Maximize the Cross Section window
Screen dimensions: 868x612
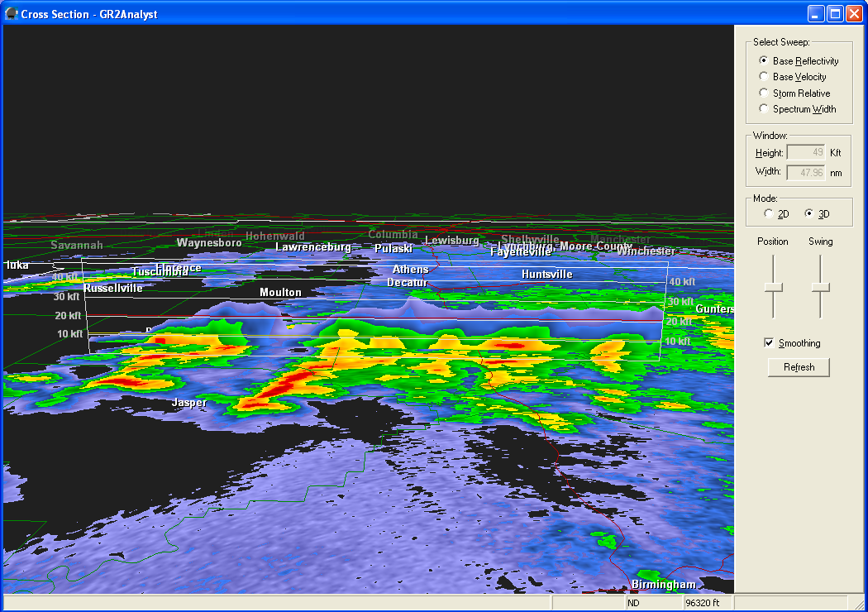pos(835,13)
